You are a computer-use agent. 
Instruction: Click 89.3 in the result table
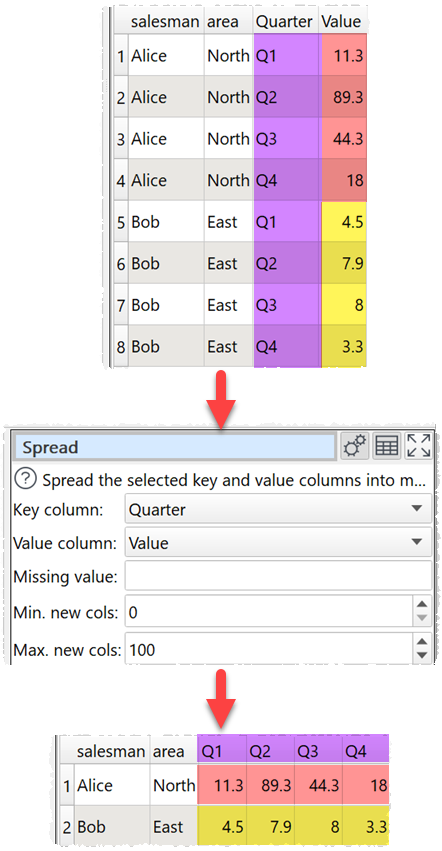click(x=270, y=785)
